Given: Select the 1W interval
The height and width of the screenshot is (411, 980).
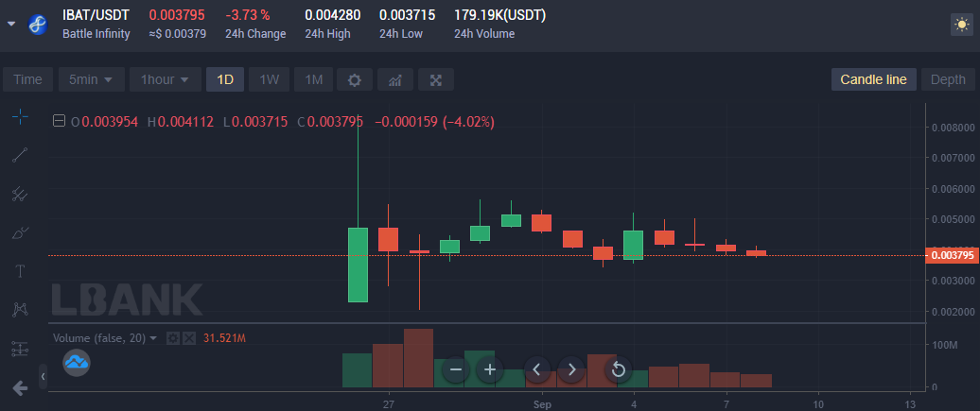Looking at the screenshot, I should (x=269, y=80).
